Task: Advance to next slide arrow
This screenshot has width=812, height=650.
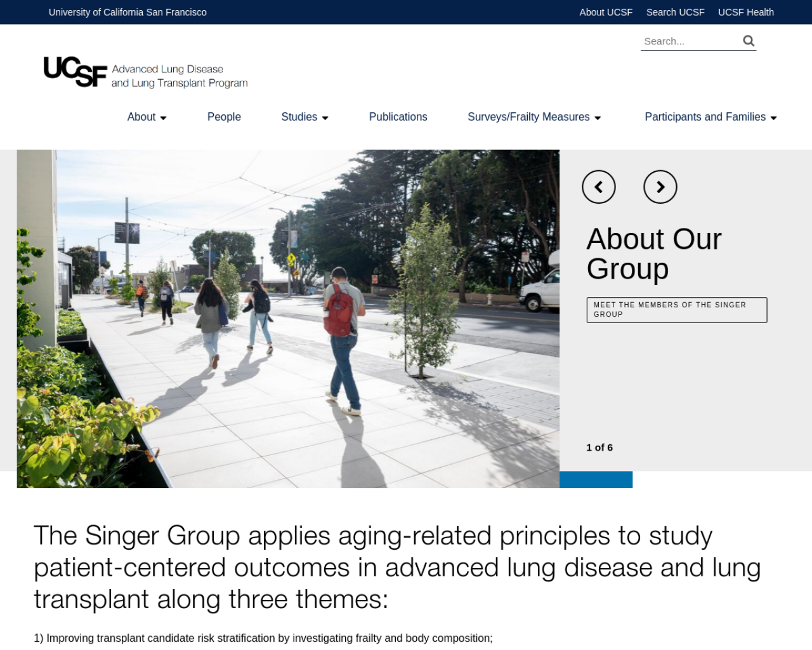Action: pyautogui.click(x=660, y=187)
